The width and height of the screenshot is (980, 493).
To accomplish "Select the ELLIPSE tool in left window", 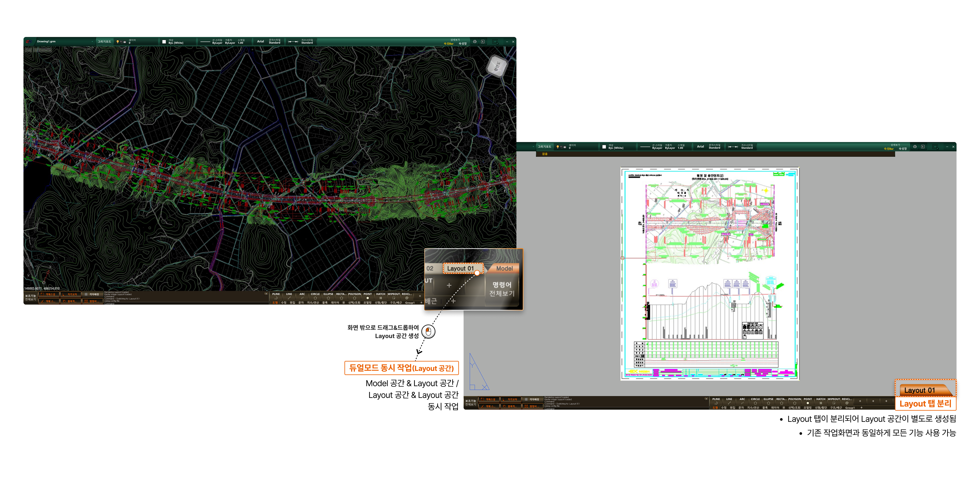I will tap(328, 296).
